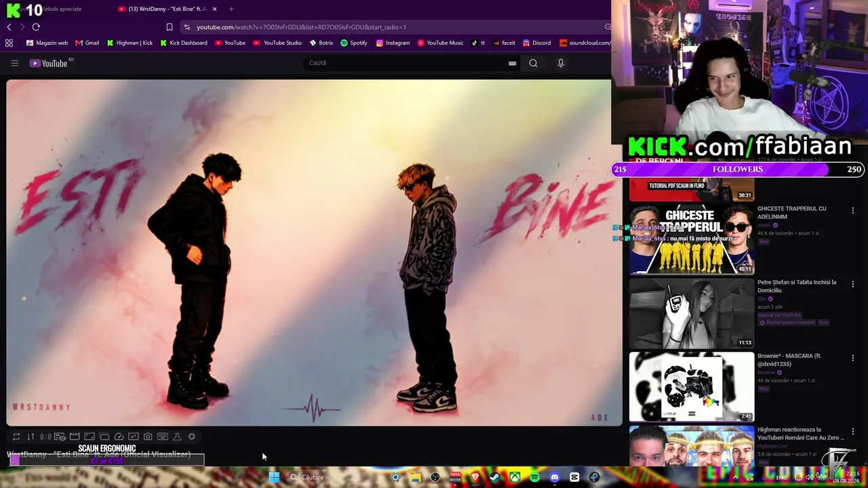
Task: Click the eye card icon below the video
Action: (x=60, y=437)
